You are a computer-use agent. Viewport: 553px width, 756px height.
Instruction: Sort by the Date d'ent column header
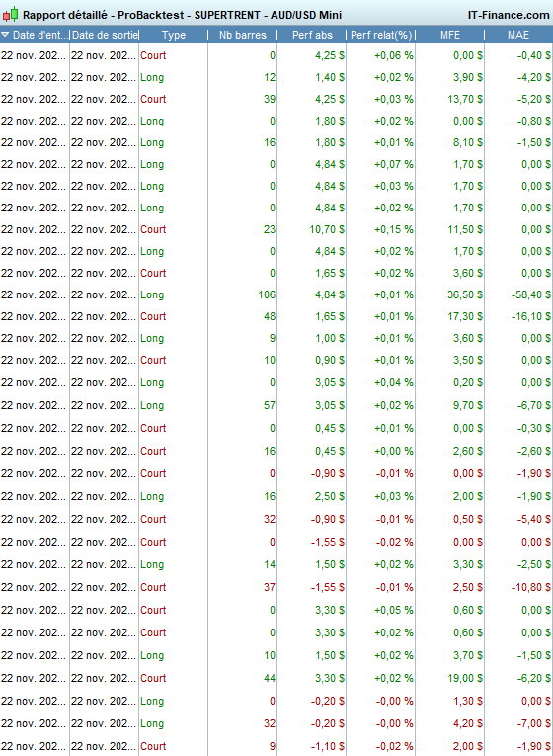[35, 35]
